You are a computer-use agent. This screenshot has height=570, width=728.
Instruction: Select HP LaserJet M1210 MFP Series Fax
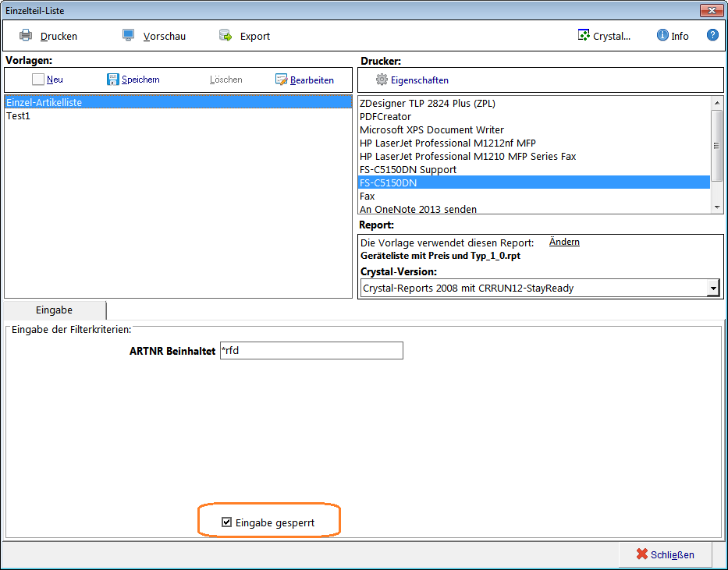pos(534,156)
